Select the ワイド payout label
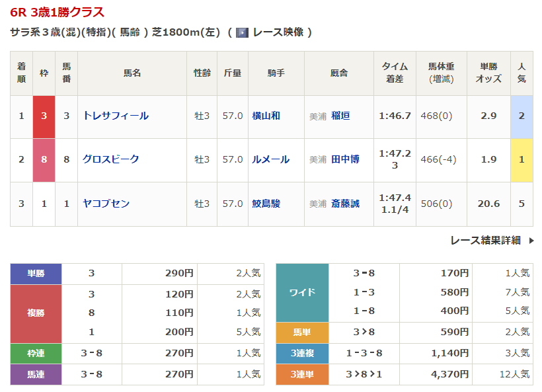The height and width of the screenshot is (392, 542). tap(302, 292)
